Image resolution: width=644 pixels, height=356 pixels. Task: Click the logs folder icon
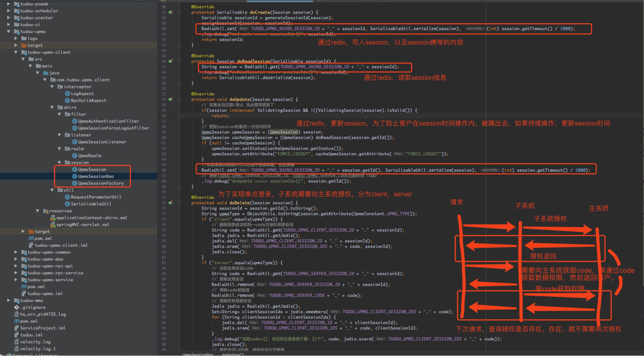24,38
